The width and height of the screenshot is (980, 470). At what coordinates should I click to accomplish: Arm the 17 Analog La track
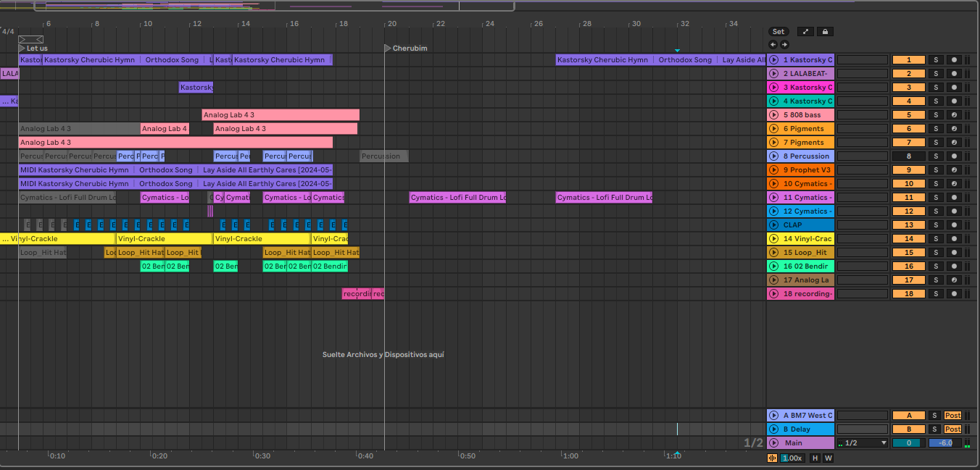(x=954, y=280)
